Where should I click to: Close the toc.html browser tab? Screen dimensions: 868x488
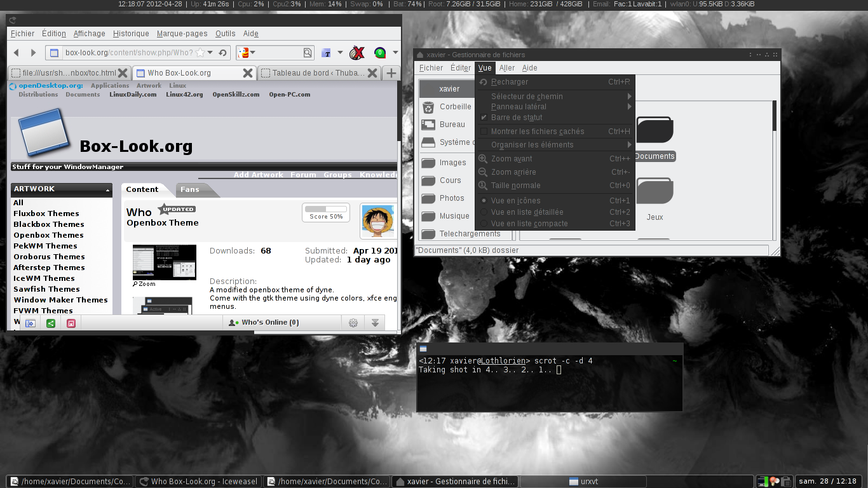click(x=123, y=73)
